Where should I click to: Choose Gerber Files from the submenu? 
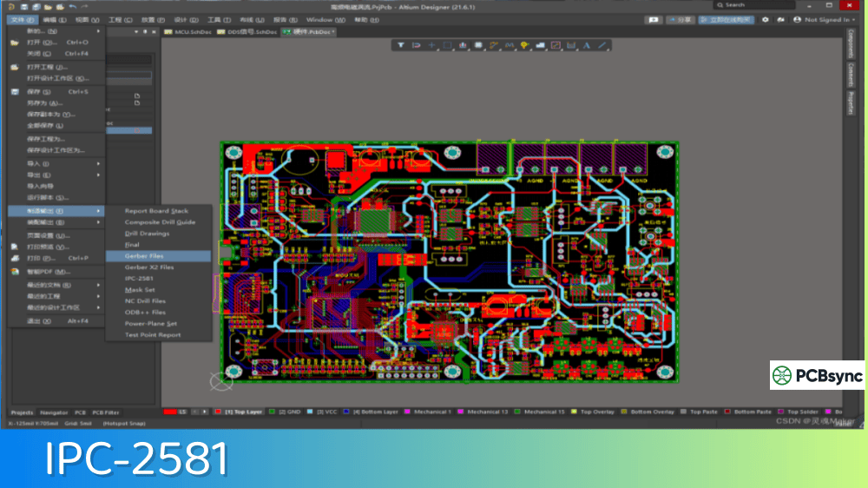[144, 256]
